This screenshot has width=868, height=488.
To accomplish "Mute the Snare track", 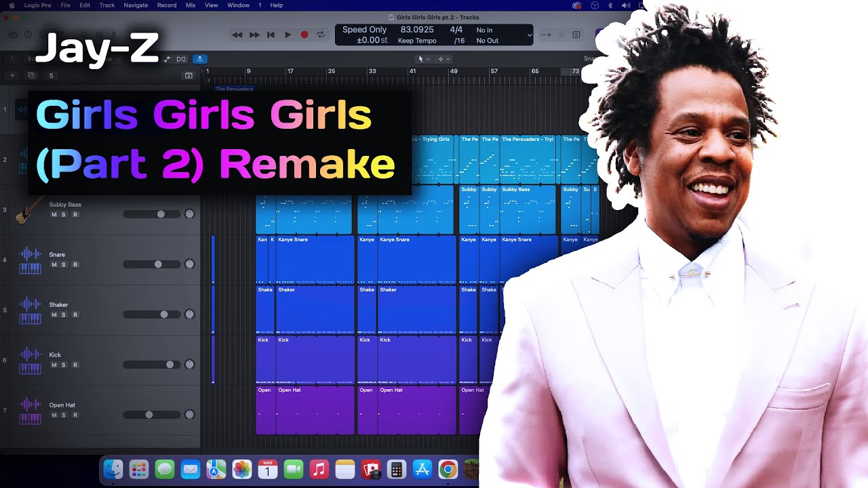I will point(54,265).
